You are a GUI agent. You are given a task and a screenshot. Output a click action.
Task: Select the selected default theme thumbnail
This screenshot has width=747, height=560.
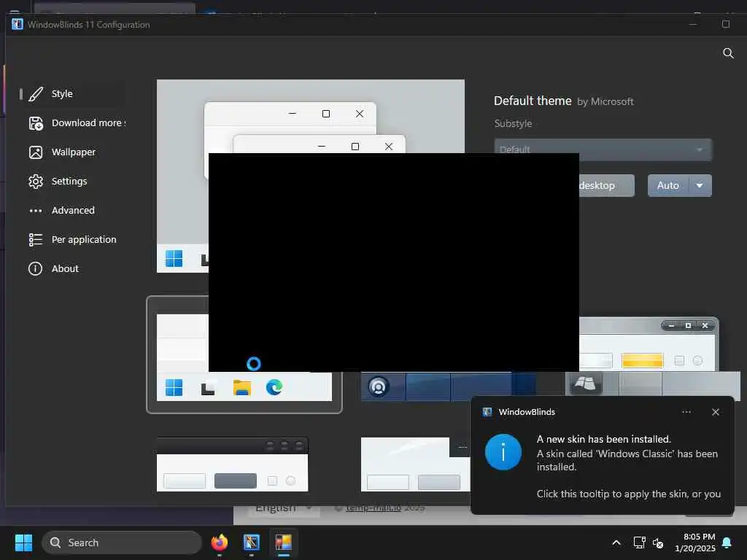(244, 355)
